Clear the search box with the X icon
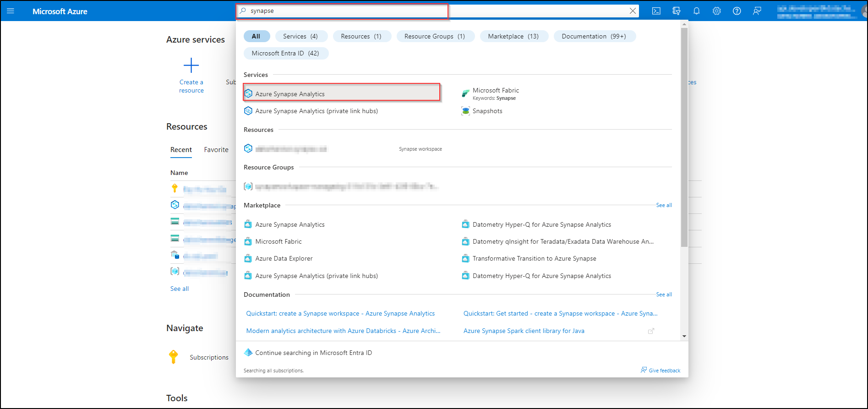Viewport: 868px width, 409px height. pyautogui.click(x=633, y=11)
